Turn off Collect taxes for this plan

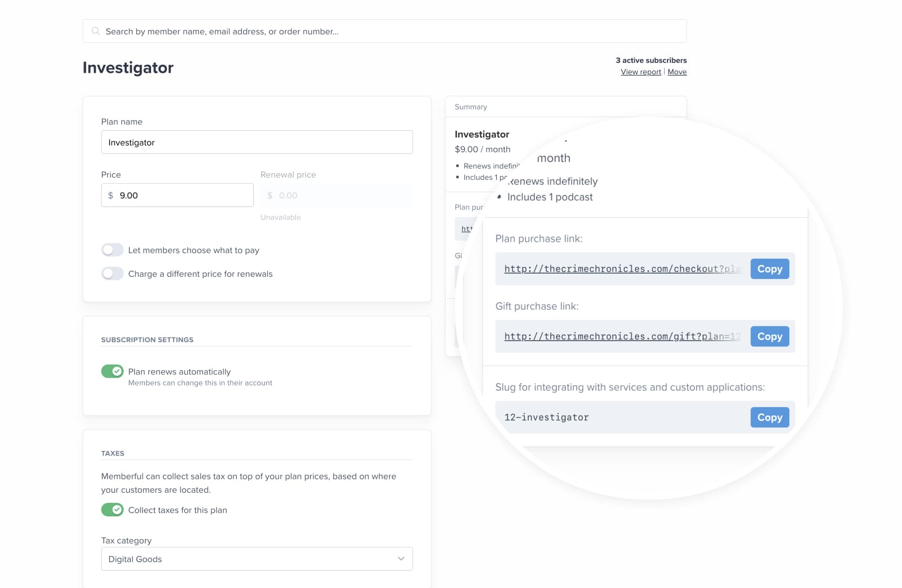[x=112, y=510]
